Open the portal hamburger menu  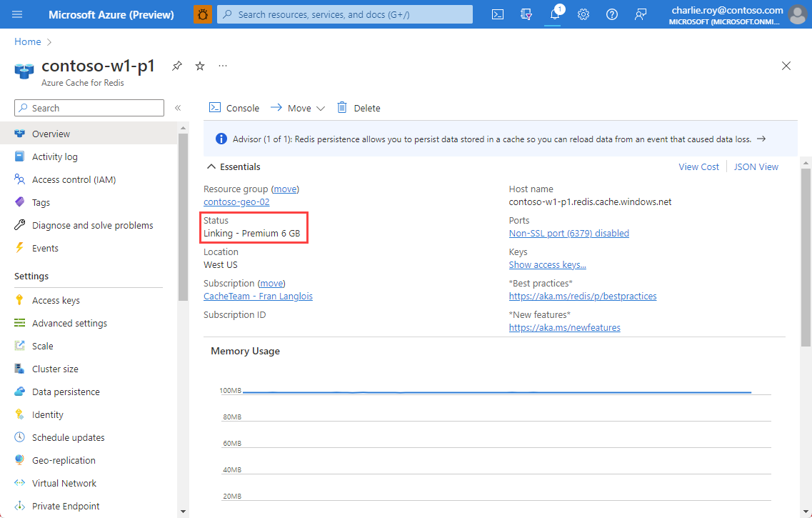point(16,14)
